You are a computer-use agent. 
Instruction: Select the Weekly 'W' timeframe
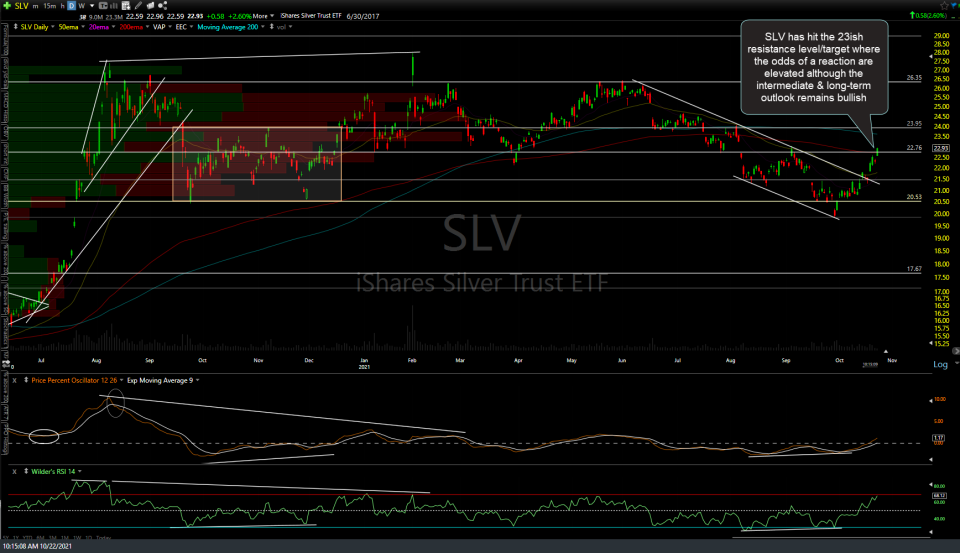81,6
